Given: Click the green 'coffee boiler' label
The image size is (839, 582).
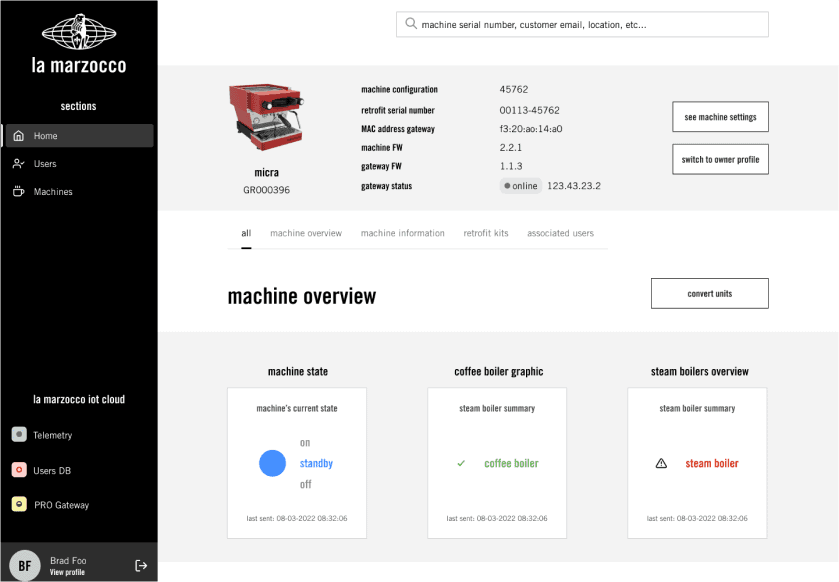Looking at the screenshot, I should click(512, 463).
